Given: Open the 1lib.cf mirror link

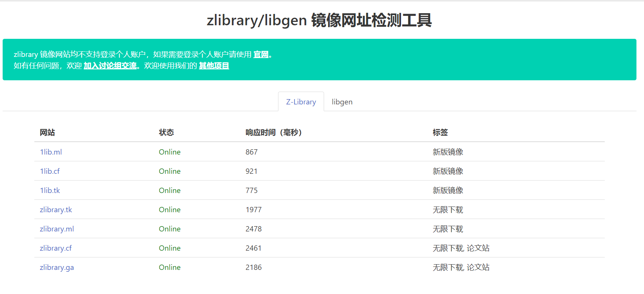Looking at the screenshot, I should (50, 171).
